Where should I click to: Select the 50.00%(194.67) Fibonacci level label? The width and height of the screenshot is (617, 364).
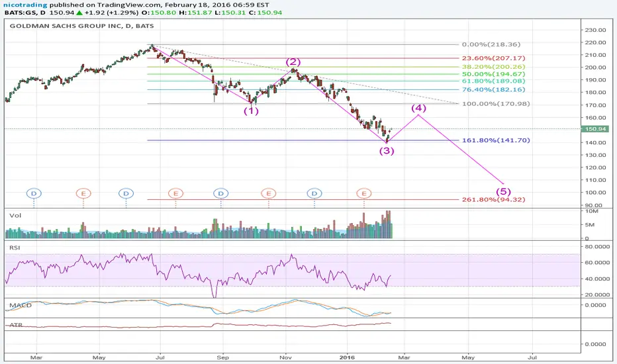click(x=493, y=74)
